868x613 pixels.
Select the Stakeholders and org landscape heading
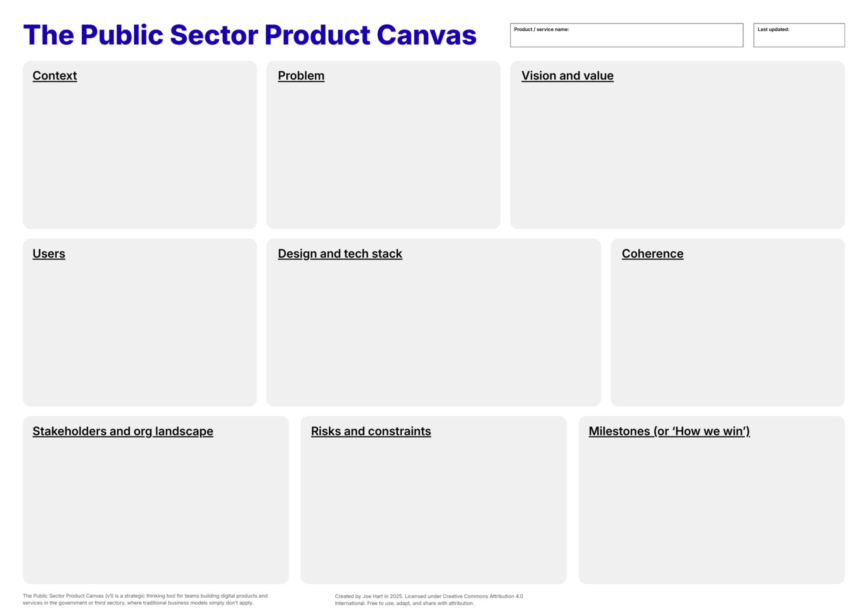tap(123, 431)
